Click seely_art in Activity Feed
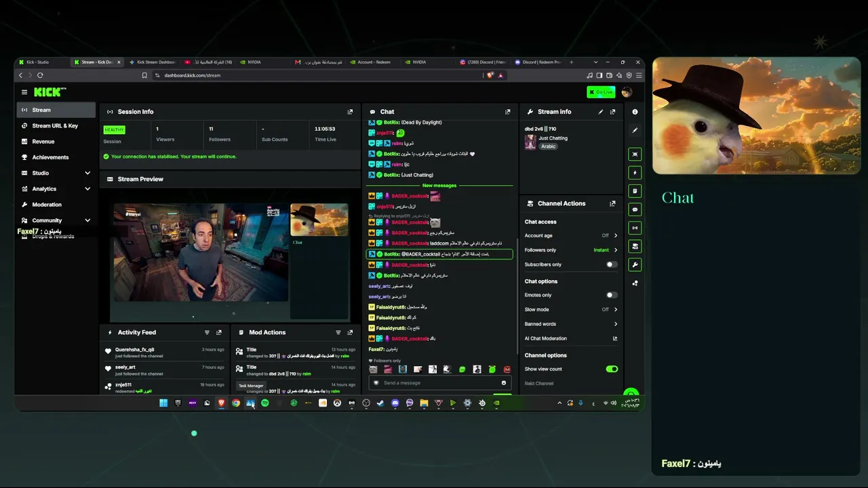 coord(125,367)
